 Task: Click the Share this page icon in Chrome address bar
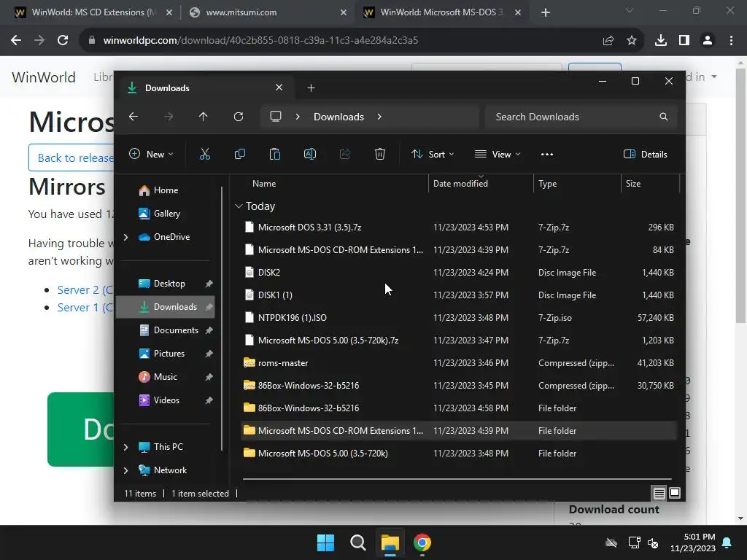click(608, 41)
